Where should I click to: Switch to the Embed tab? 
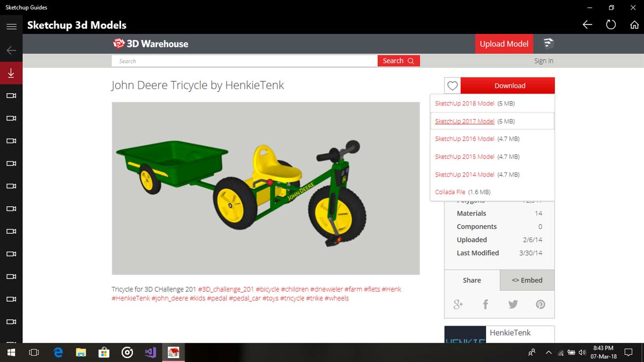tap(527, 280)
